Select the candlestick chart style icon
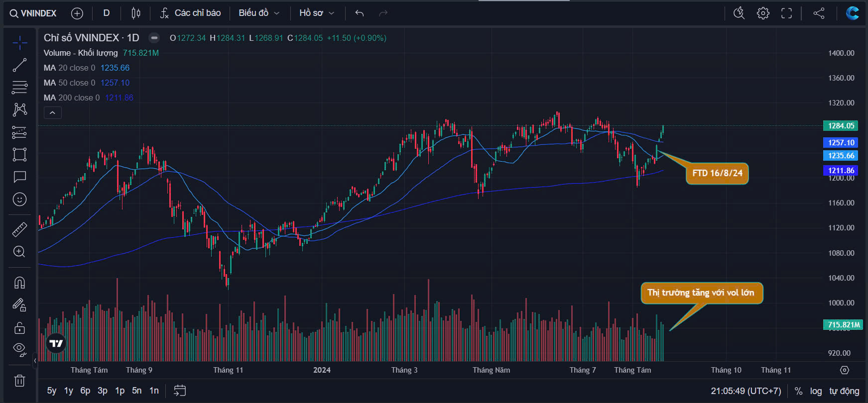868x403 pixels. point(135,13)
